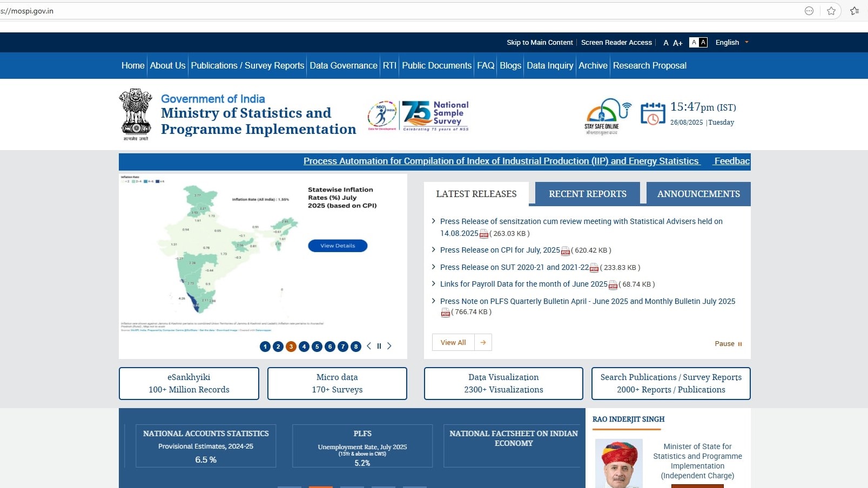Open PDF icon for PLFS Quarterly Bulletin note
This screenshot has width=868, height=488.
click(446, 312)
